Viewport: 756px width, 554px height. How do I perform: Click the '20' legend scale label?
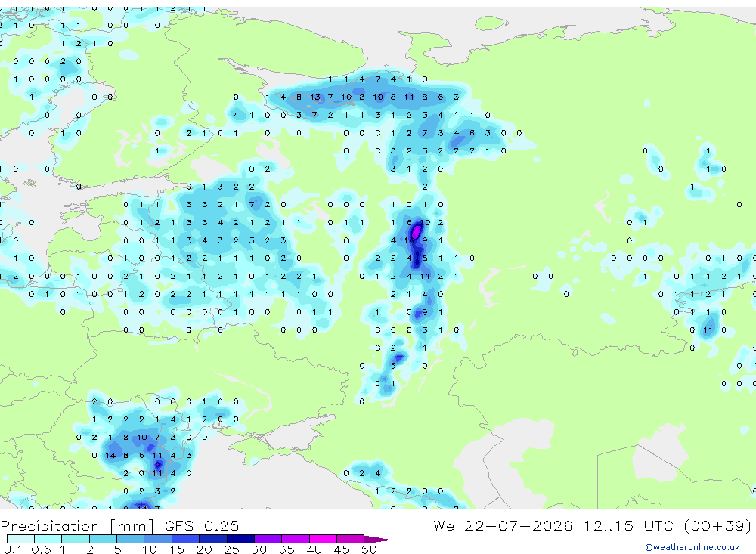(204, 549)
